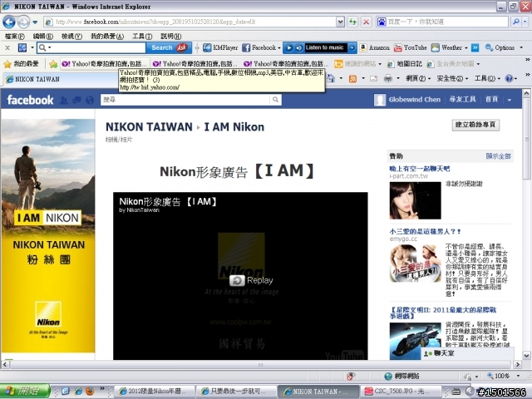Show more toolbar buttons with the blue chevron

(x=475, y=48)
